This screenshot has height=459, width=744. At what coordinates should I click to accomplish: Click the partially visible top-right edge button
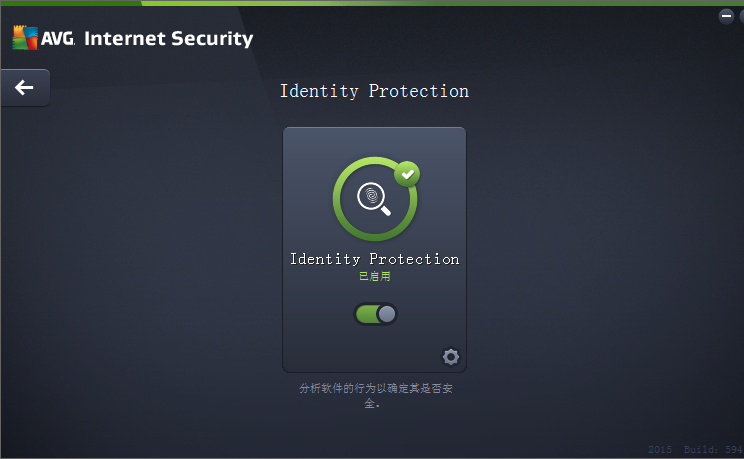742,16
